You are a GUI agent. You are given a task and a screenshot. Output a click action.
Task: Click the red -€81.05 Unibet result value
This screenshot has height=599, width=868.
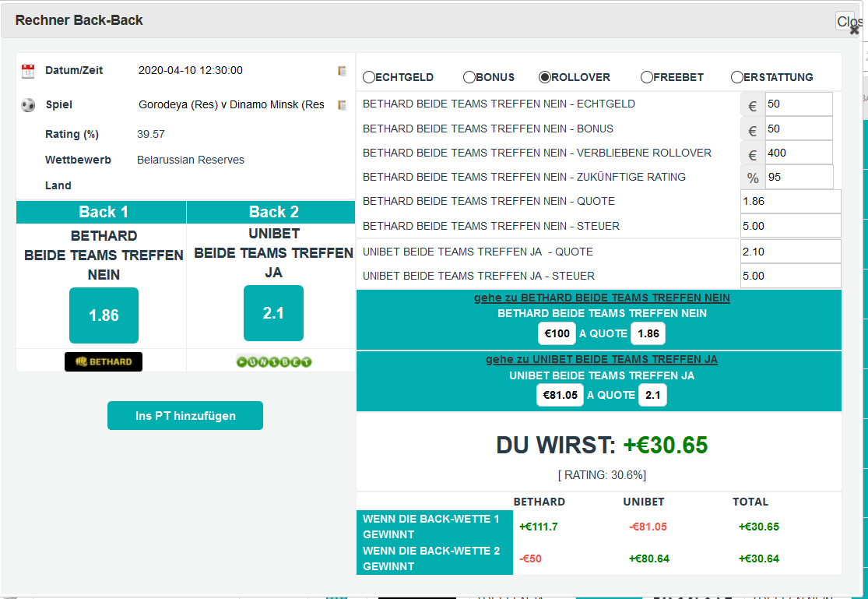click(648, 527)
